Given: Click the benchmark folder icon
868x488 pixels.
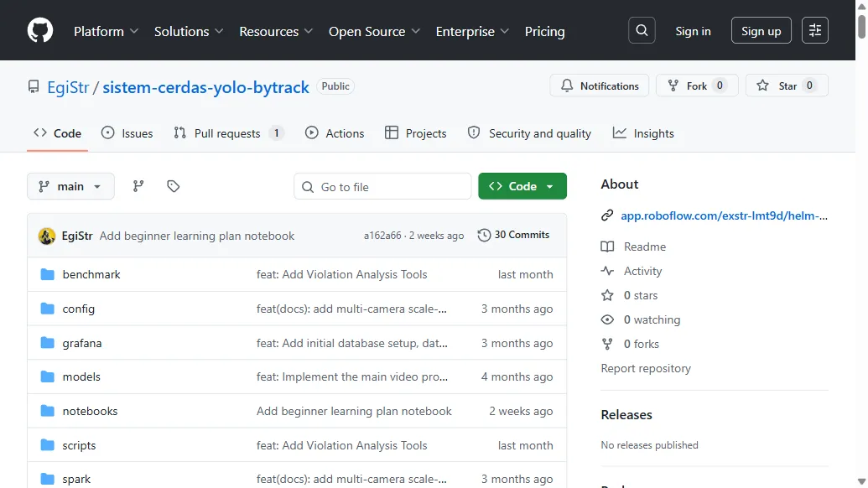Looking at the screenshot, I should pos(48,274).
